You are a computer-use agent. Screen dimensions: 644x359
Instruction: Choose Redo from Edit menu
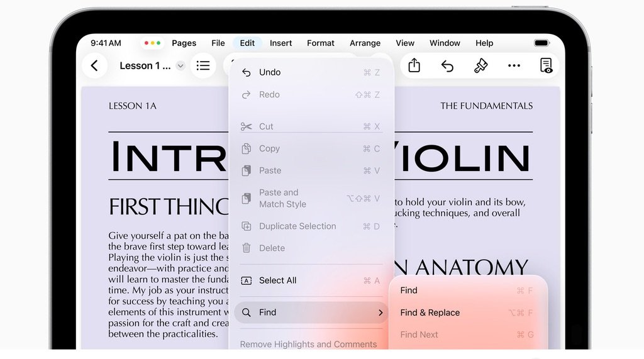tap(311, 95)
